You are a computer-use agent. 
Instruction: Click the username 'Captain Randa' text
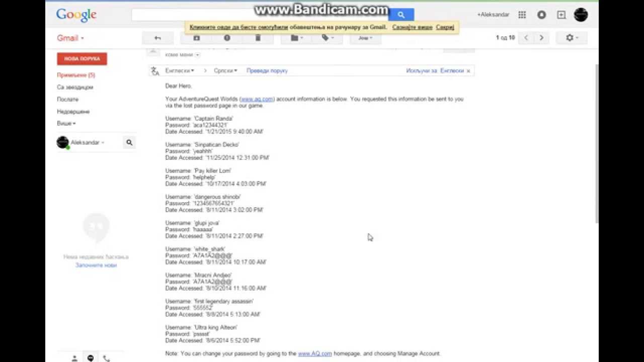213,119
